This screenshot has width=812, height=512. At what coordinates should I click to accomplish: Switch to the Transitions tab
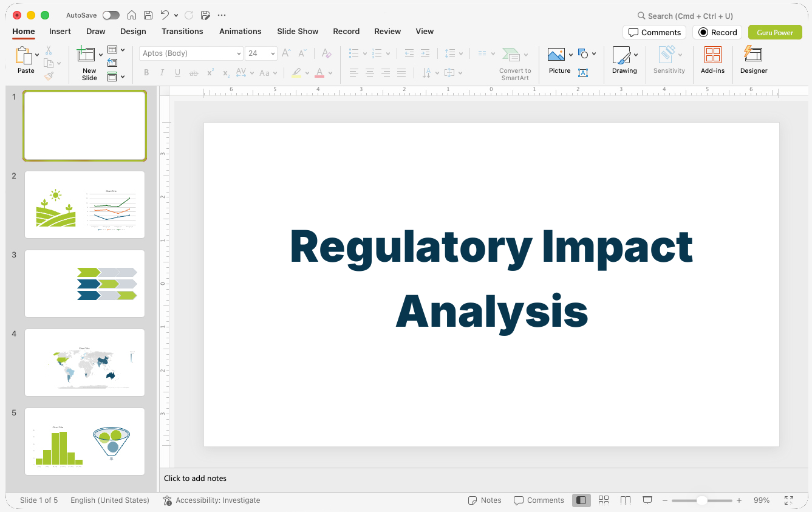182,31
